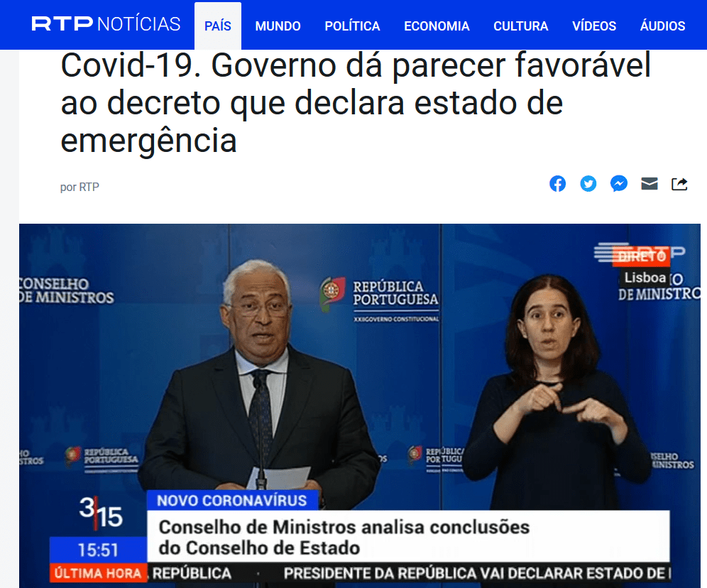Open the País tab

pos(218,26)
